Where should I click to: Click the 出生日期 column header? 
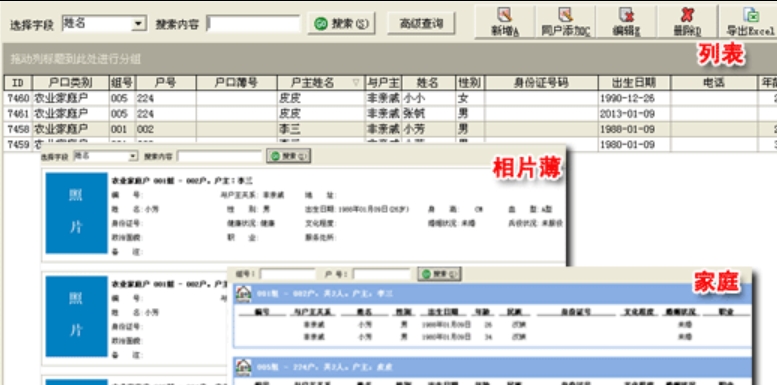(634, 83)
